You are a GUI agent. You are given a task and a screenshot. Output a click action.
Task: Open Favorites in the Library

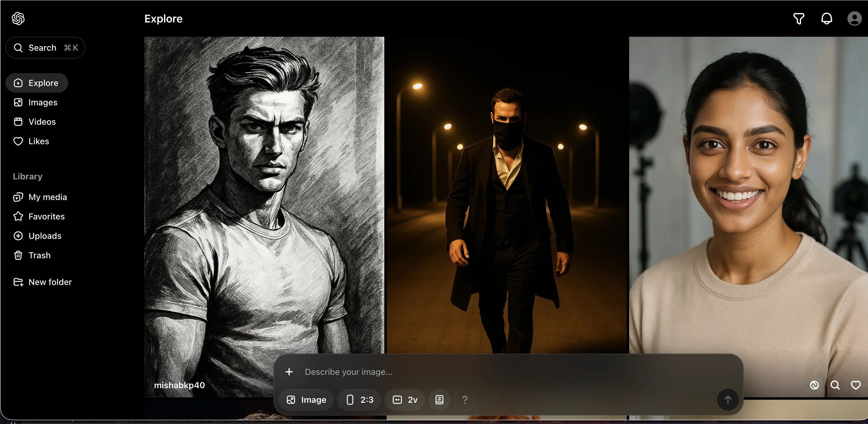pos(46,217)
